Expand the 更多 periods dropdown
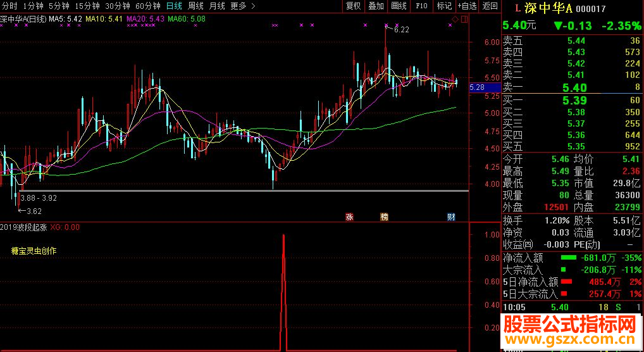Viewport: 644px width, 352px height. pos(243,6)
